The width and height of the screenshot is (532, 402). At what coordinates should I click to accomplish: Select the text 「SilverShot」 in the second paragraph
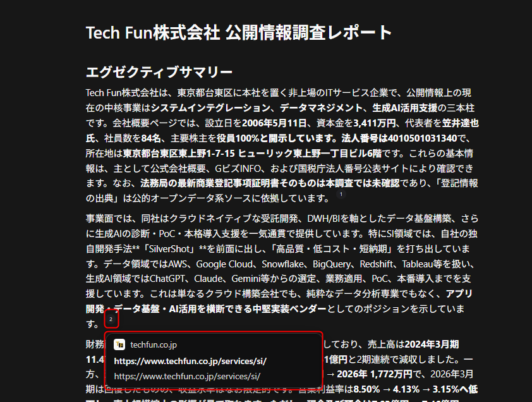(168, 249)
